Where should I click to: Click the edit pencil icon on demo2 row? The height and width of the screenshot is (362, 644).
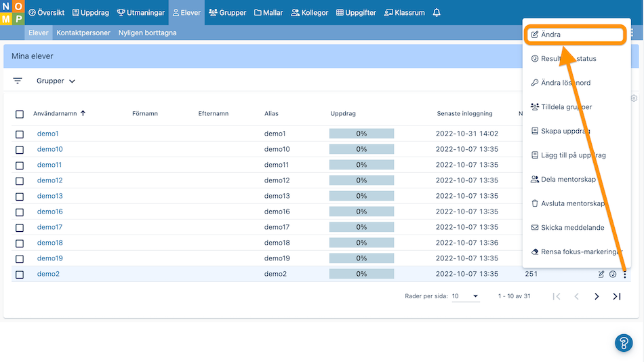click(601, 274)
